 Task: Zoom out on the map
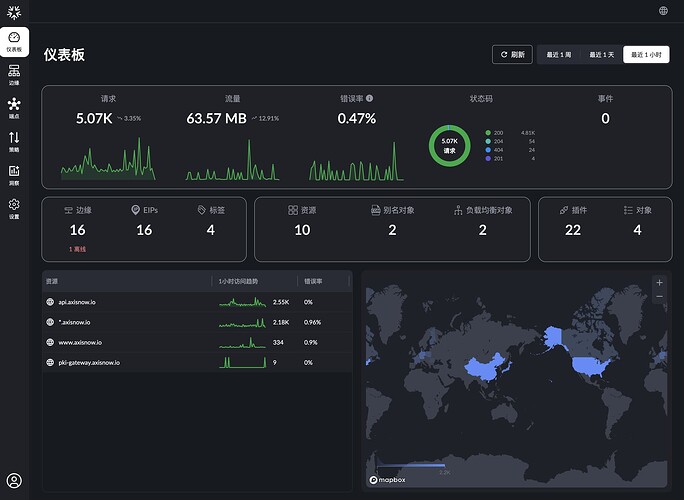[659, 297]
